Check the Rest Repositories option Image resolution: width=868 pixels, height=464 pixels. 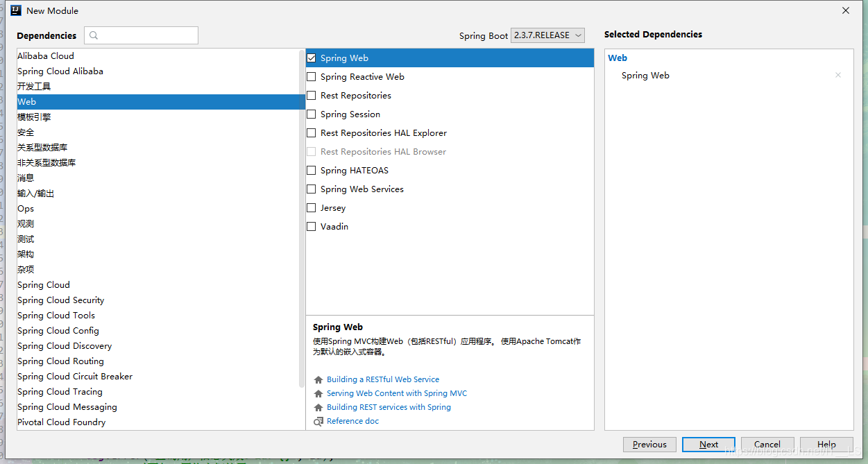[312, 96]
